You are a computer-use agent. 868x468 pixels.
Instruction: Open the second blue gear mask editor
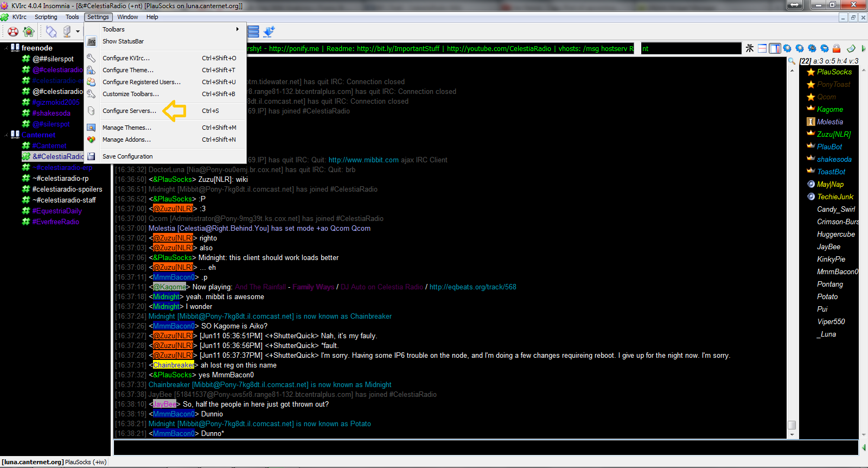(800, 48)
